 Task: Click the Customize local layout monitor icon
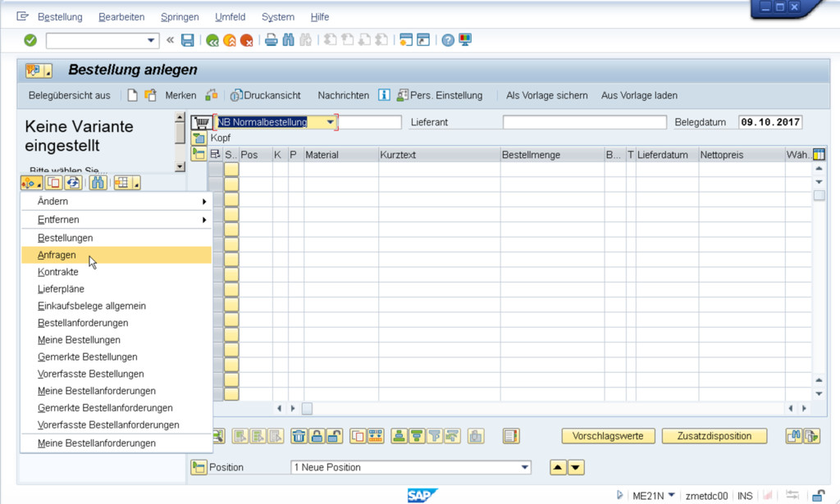click(465, 39)
